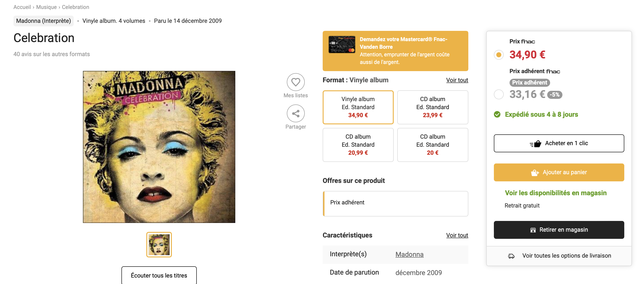This screenshot has width=644, height=284.
Task: Expand Voir tout next to Format
Action: click(x=457, y=80)
